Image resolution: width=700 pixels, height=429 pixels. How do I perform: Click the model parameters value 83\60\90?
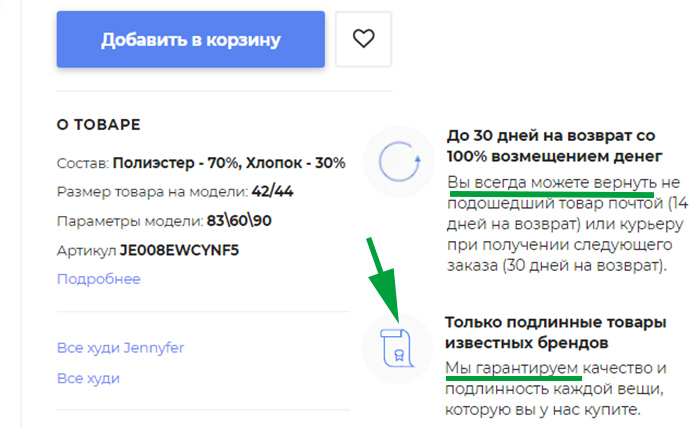click(x=239, y=221)
